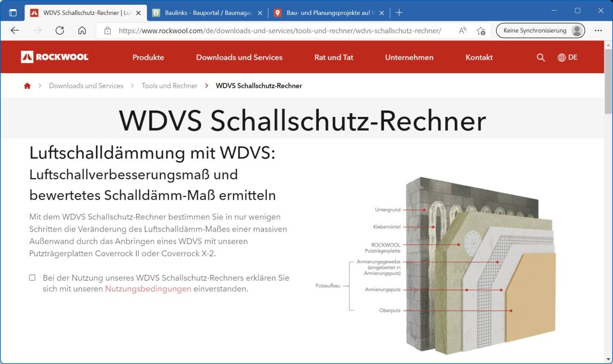This screenshot has height=364, width=613.
Task: Click the ROCKWOOL logo
Action: click(54, 57)
